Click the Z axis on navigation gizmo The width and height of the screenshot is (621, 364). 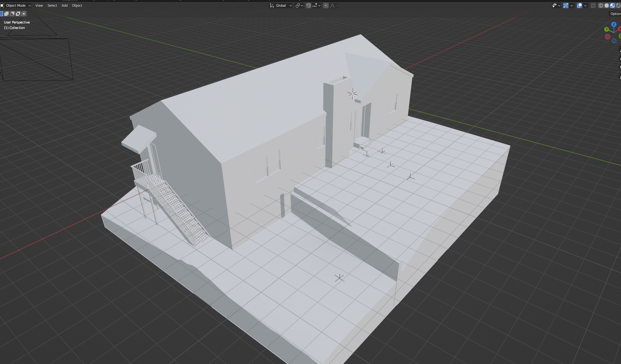pyautogui.click(x=614, y=24)
